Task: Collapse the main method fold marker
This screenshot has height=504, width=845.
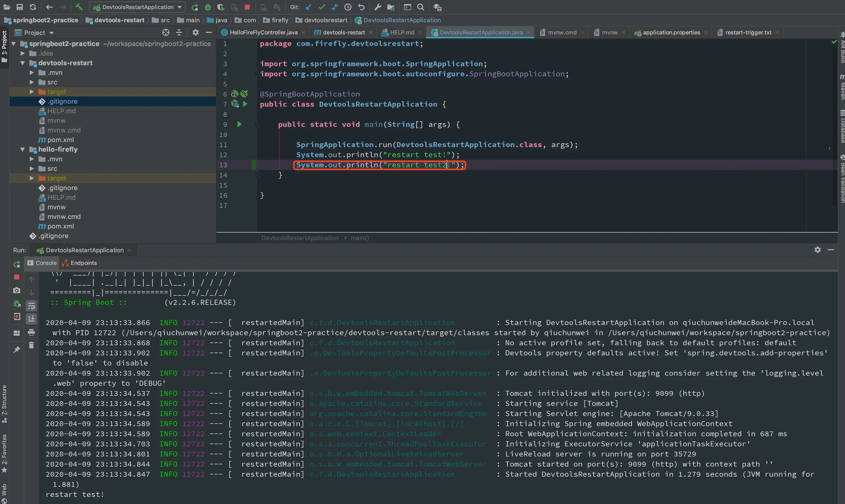Action: coord(257,125)
